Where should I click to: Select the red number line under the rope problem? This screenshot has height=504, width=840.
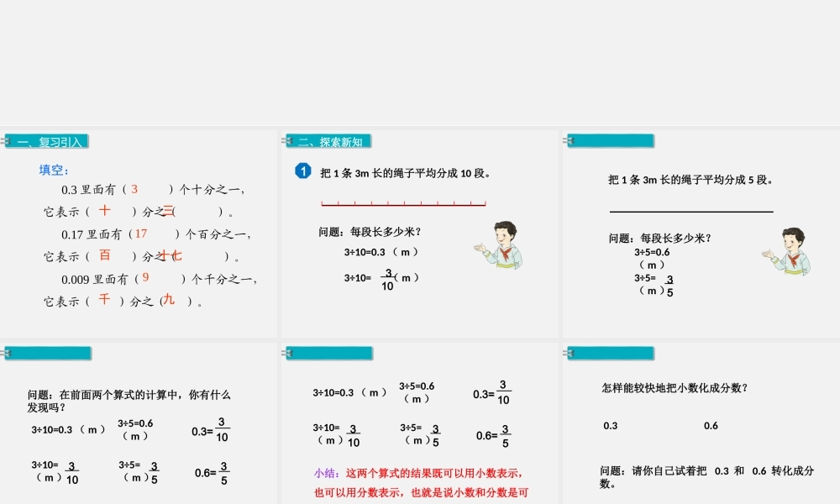[402, 202]
